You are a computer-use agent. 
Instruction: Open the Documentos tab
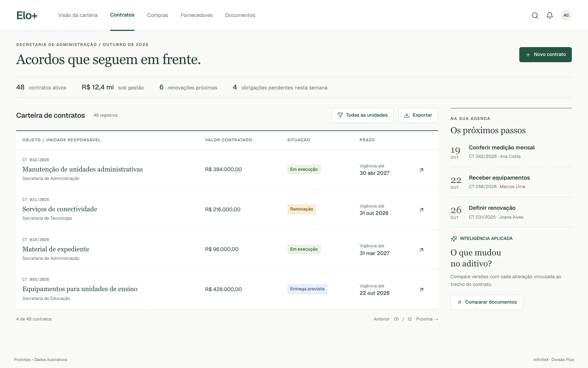tap(240, 15)
